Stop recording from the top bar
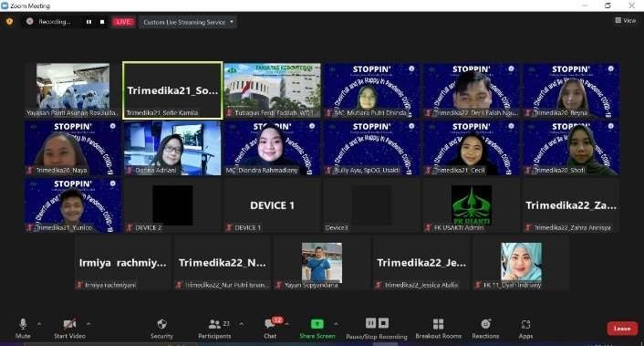 [x=102, y=22]
